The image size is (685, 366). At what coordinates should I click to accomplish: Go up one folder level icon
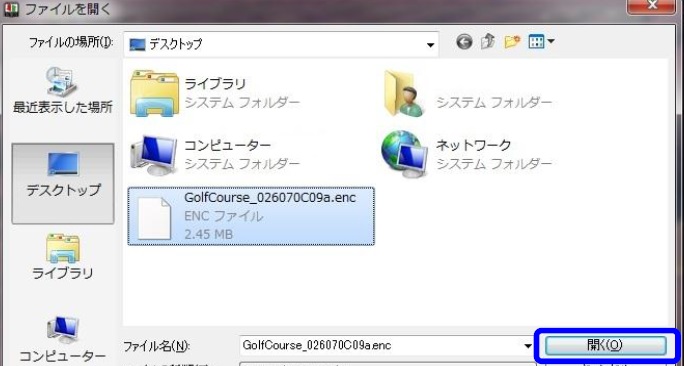488,42
